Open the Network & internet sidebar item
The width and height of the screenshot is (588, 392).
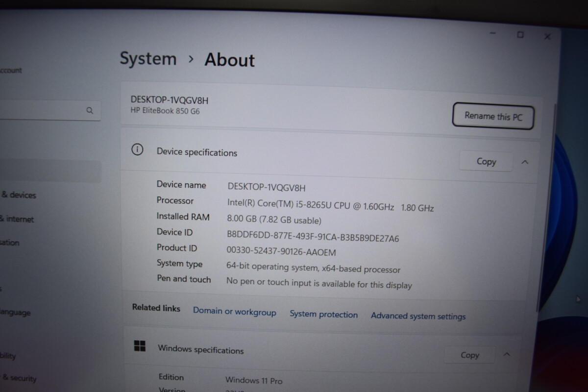17,219
